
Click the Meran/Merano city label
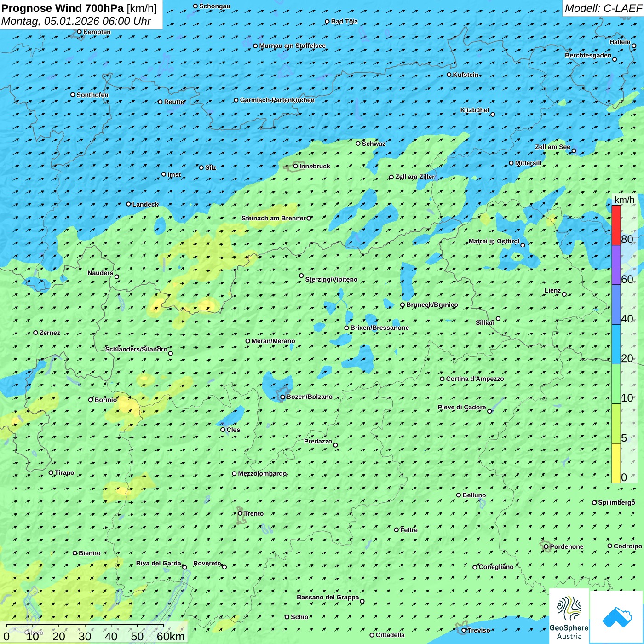click(x=273, y=341)
